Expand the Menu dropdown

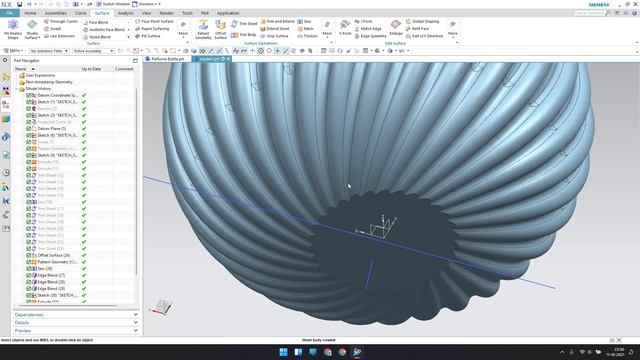(13, 51)
